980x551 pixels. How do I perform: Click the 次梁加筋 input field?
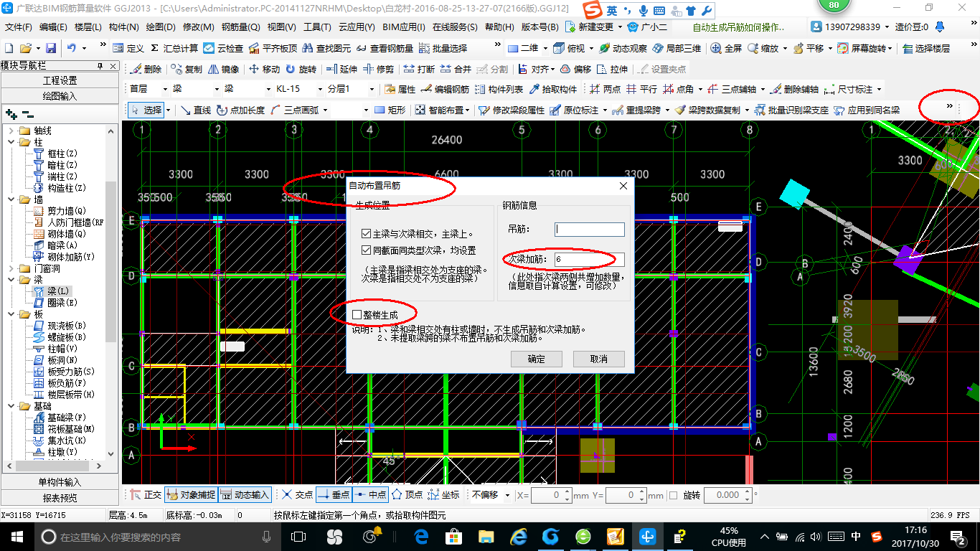tap(589, 260)
